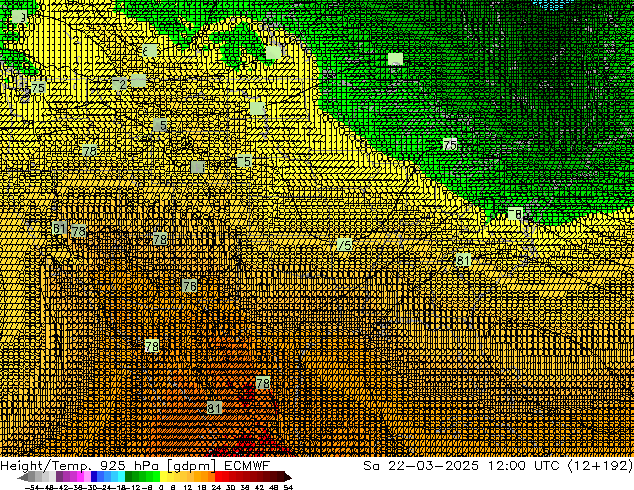This screenshot has height=490, width=634.
Task: Click the "12:00 UTC" time text
Action: 523,465
